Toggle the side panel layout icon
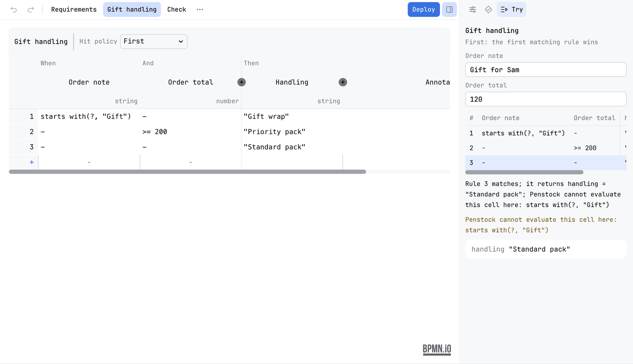 [449, 9]
